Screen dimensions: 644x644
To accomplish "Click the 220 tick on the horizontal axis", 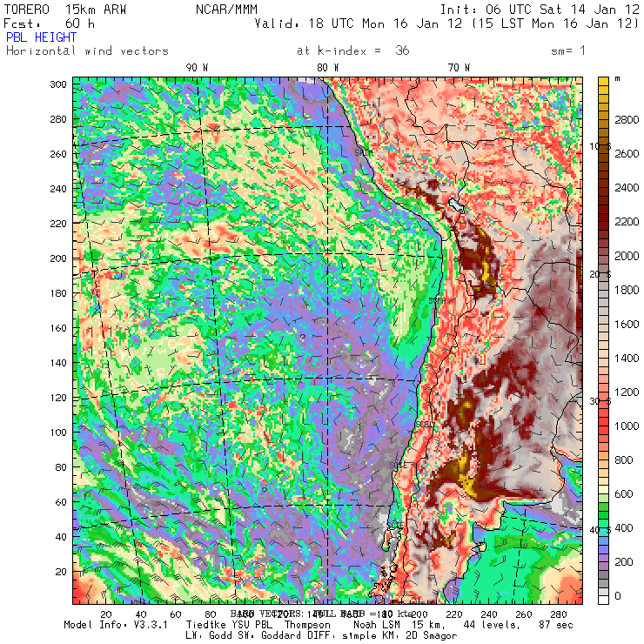I will [453, 614].
